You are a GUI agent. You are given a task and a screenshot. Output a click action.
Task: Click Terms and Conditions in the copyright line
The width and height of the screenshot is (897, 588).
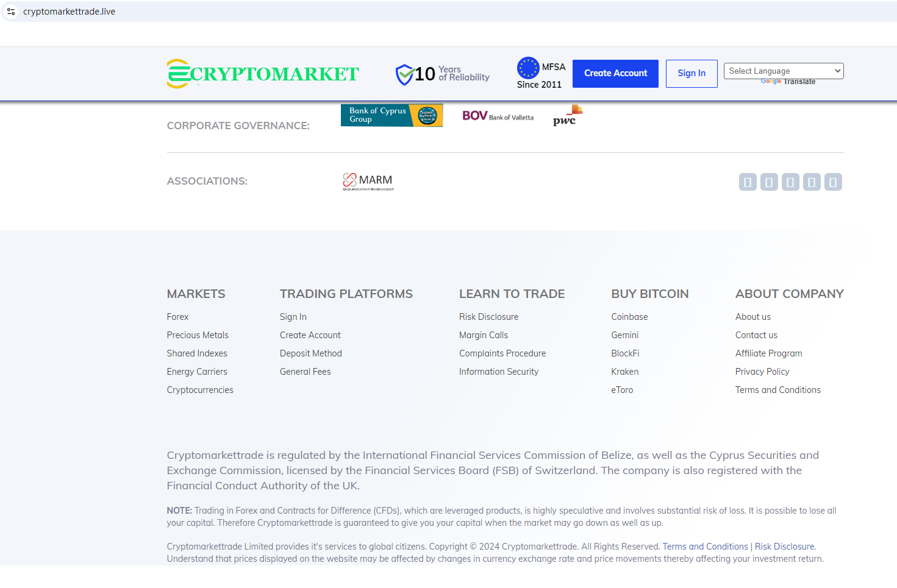[705, 547]
